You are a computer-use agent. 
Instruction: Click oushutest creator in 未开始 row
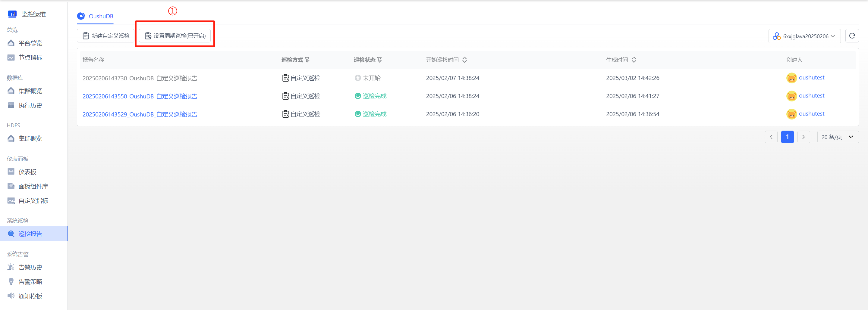811,78
